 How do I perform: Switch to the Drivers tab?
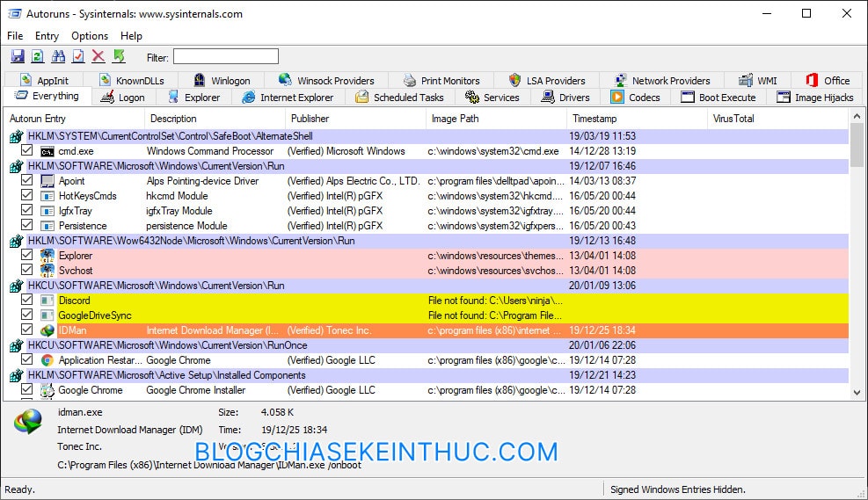click(565, 98)
